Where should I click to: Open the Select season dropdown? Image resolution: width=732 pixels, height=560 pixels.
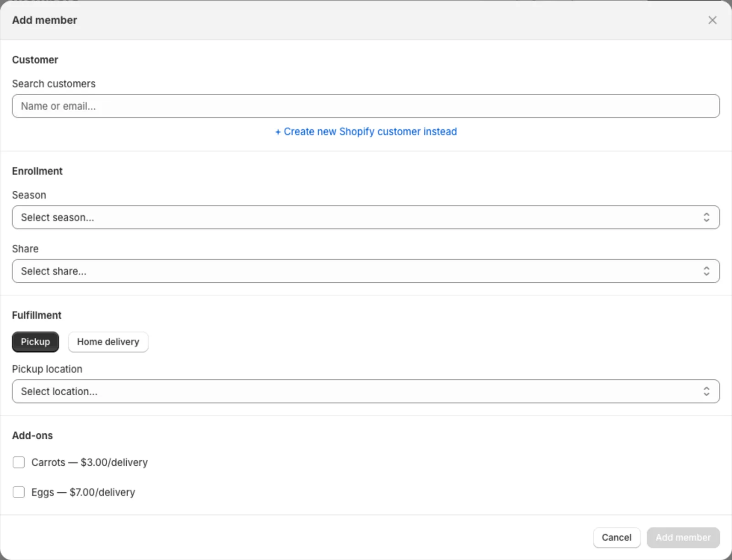pyautogui.click(x=366, y=217)
